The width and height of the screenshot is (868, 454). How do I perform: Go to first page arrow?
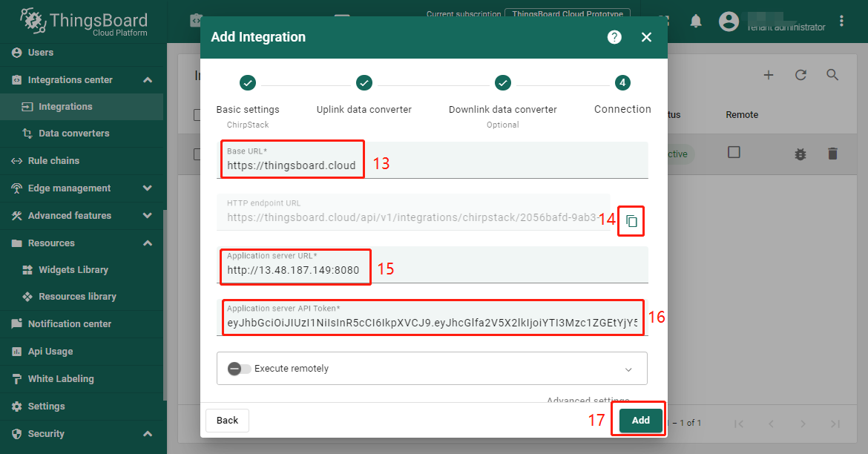click(739, 424)
